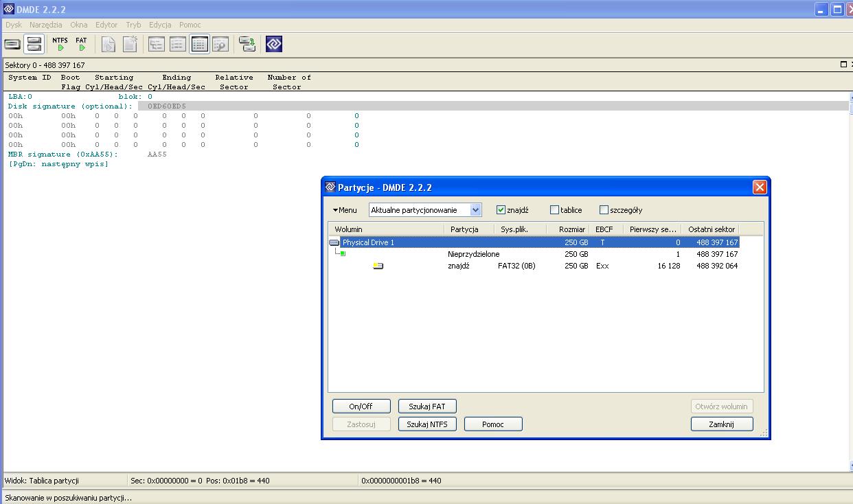The width and height of the screenshot is (853, 504).
Task: Open the Edycja menu
Action: [160, 25]
